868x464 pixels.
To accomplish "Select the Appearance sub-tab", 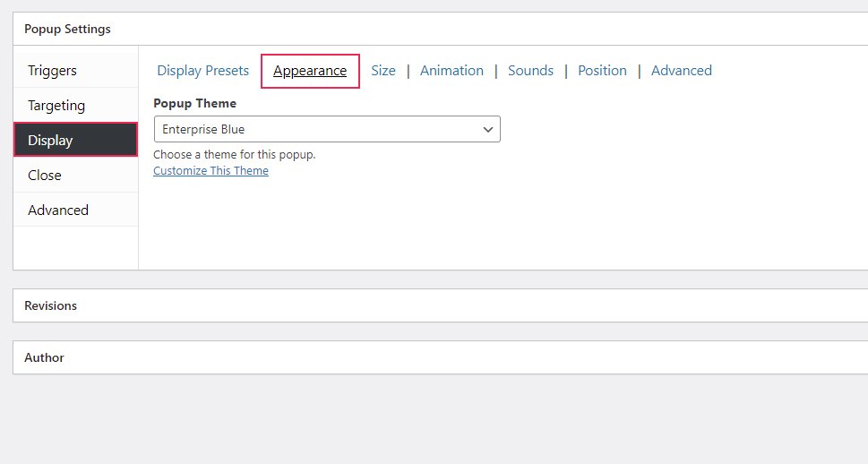I will click(310, 71).
